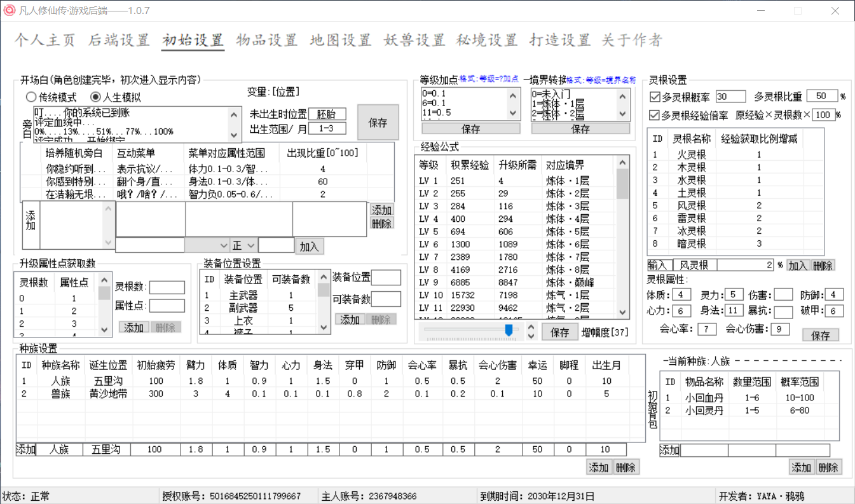Click the up arrow of the 增幅度 stepper
855x504 pixels.
(532, 327)
